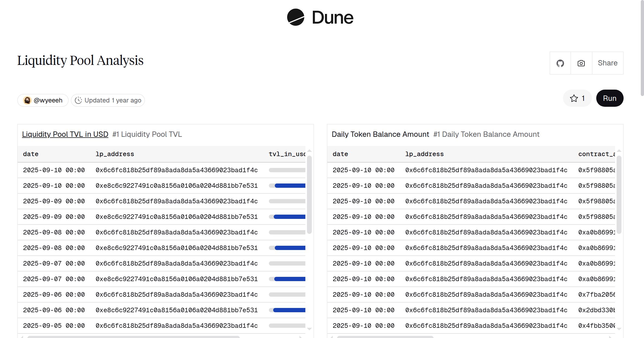Click @wyeeeh user avatar
Image resolution: width=644 pixels, height=338 pixels.
click(x=27, y=100)
